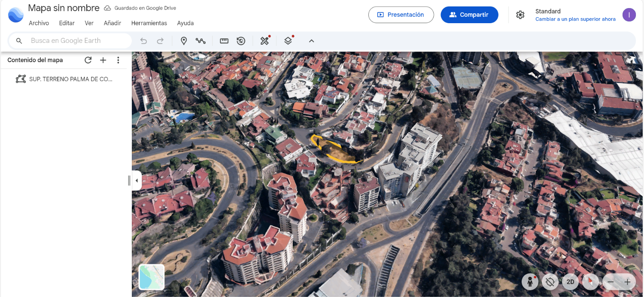Viewport: 644px width, 297px height.
Task: Open the Archivo menu
Action: 39,23
